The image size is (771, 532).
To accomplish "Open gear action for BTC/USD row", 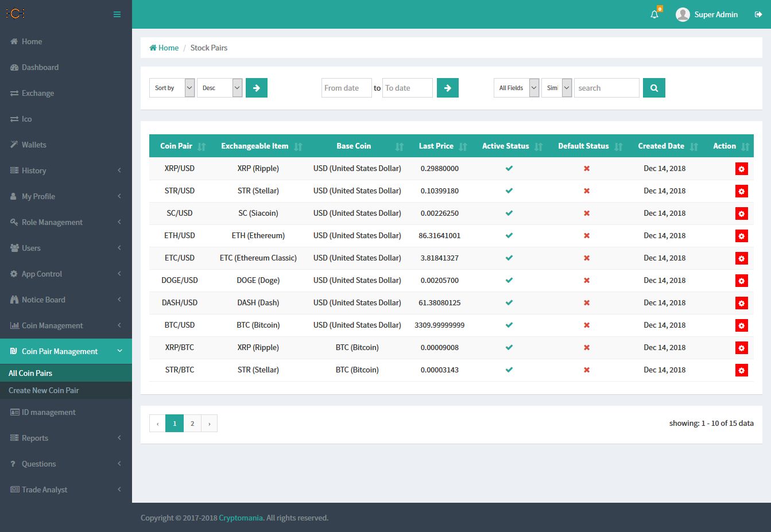I will click(x=741, y=325).
